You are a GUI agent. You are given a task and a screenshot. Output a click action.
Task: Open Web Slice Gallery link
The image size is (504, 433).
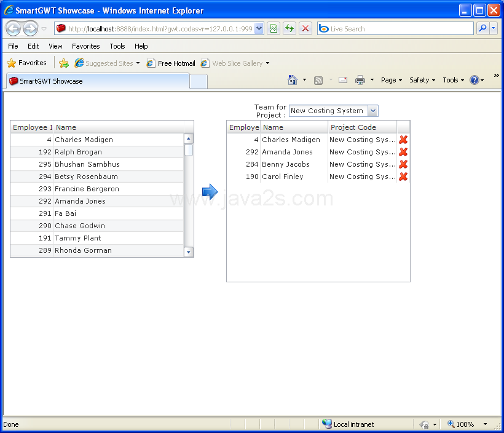tap(235, 63)
